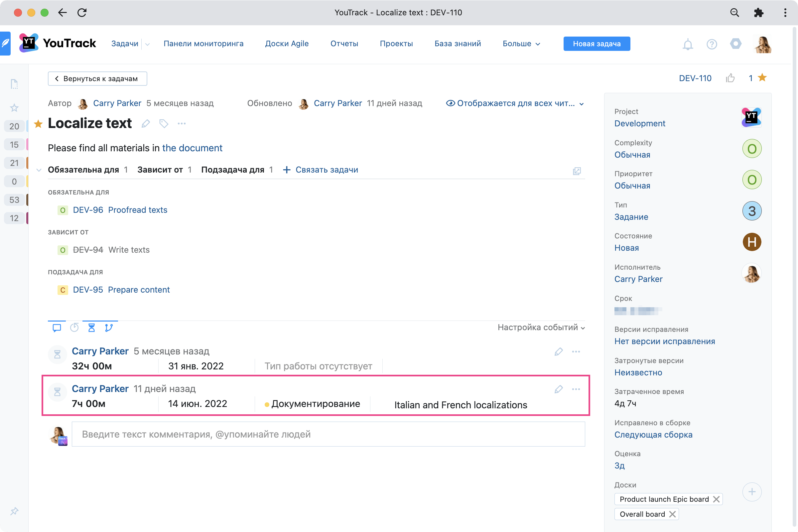Show history clock activity icon
The height and width of the screenshot is (532, 798).
tap(74, 328)
